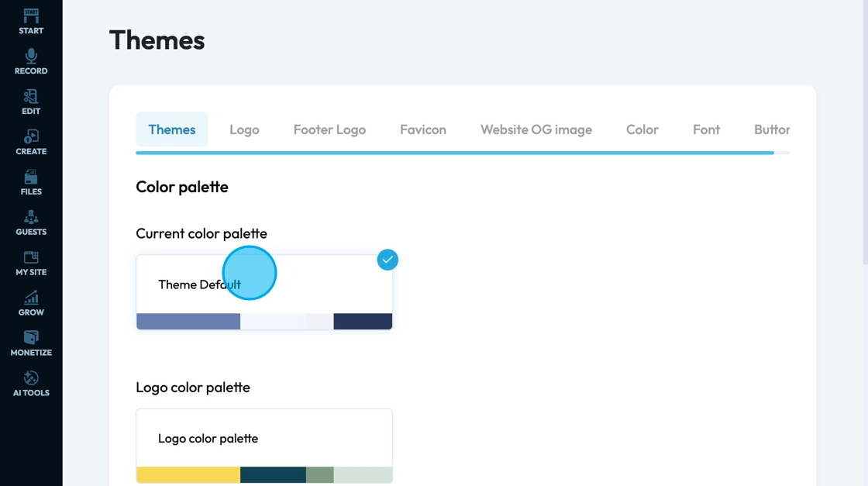Select the Logo color palette card
The height and width of the screenshot is (486, 868).
(x=264, y=438)
